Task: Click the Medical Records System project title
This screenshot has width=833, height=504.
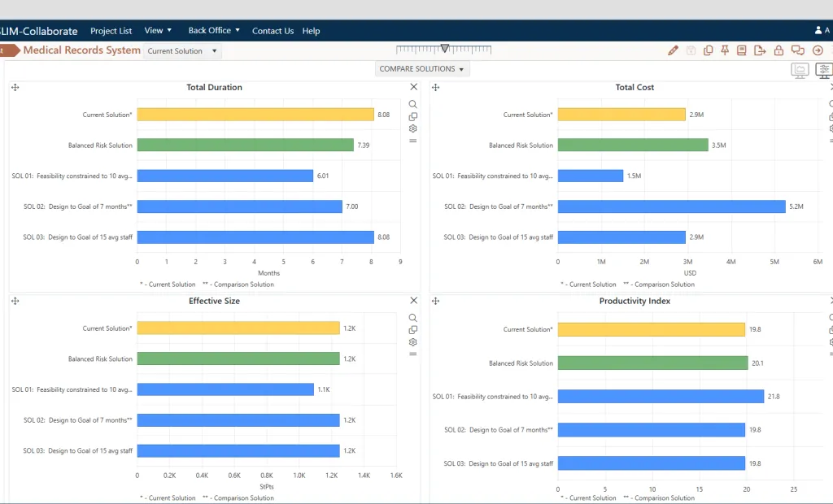Action: (x=82, y=50)
